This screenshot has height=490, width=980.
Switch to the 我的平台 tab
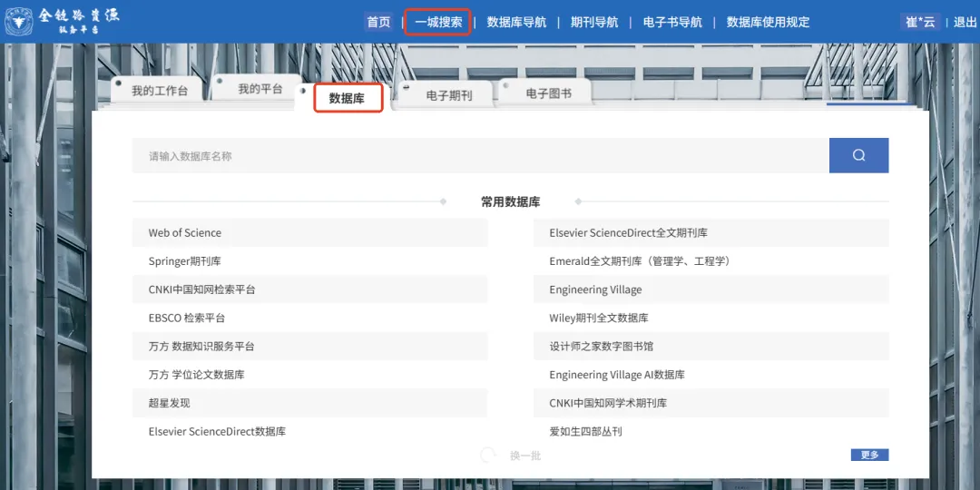(260, 89)
